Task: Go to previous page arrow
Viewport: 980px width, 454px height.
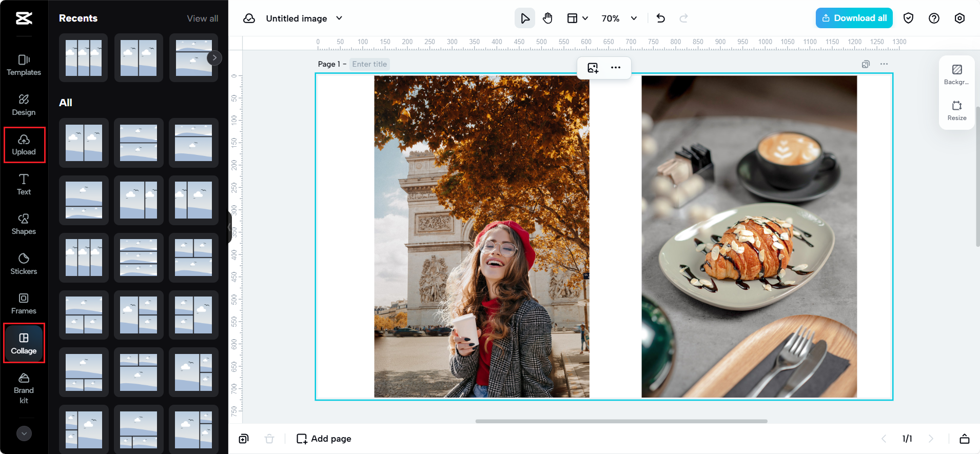Action: pyautogui.click(x=883, y=439)
